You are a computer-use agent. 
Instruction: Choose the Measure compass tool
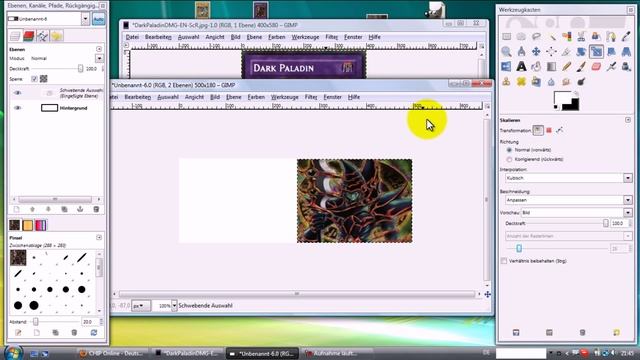point(521,51)
